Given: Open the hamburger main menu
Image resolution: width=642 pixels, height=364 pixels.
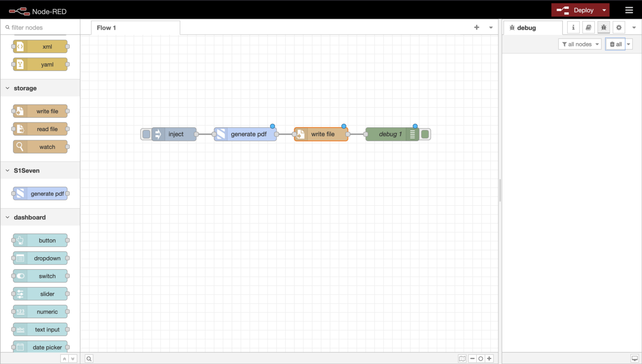Looking at the screenshot, I should pyautogui.click(x=629, y=10).
